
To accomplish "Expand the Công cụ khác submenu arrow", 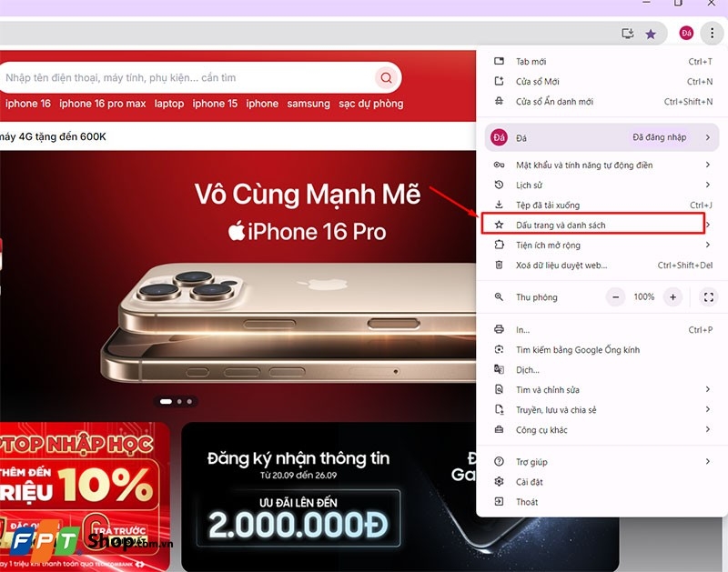I will (708, 429).
